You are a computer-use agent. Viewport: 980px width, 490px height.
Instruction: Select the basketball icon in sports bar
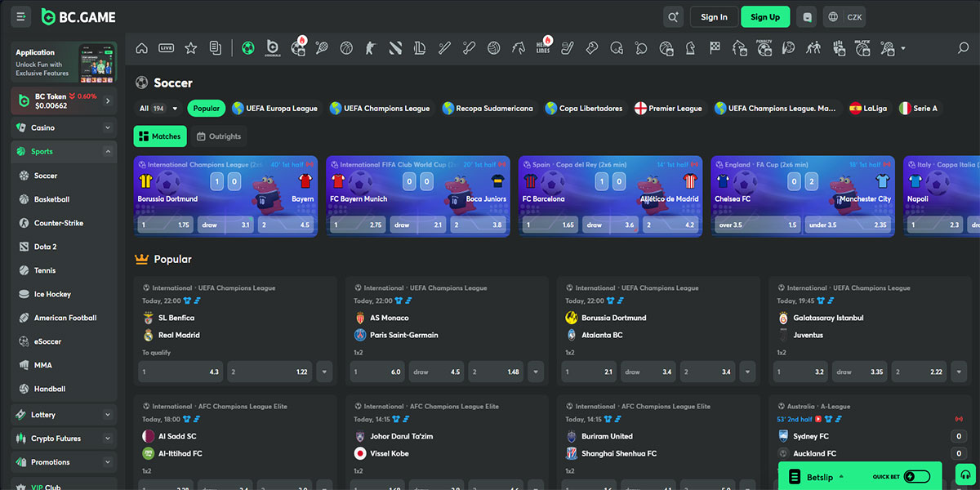[346, 48]
